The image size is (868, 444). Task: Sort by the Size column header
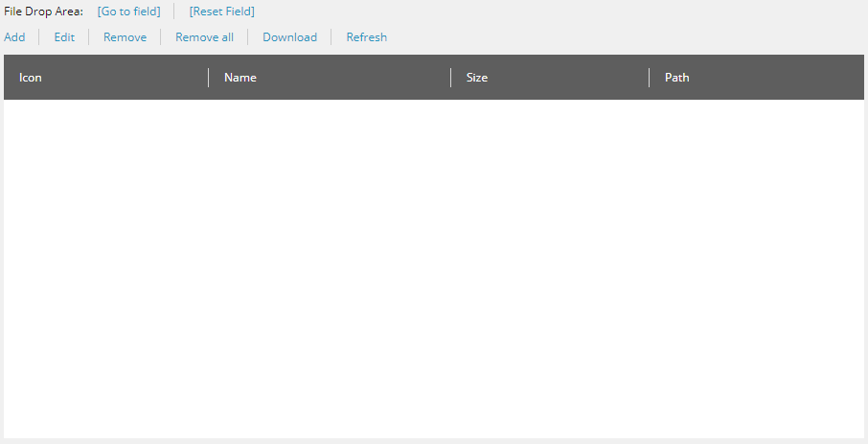476,78
